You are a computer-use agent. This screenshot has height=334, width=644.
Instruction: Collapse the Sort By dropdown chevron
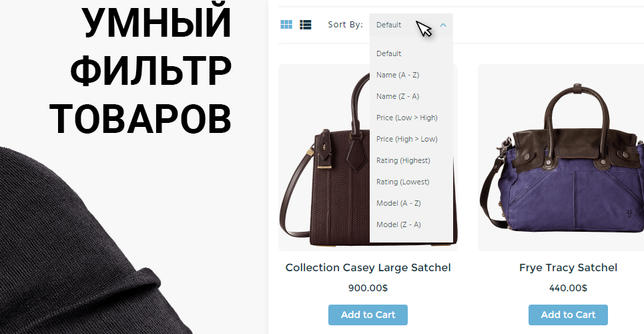[x=443, y=25]
